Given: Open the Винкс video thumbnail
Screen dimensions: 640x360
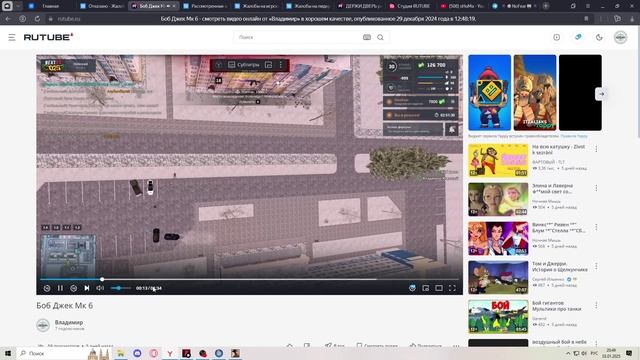Looking at the screenshot, I should tap(498, 238).
